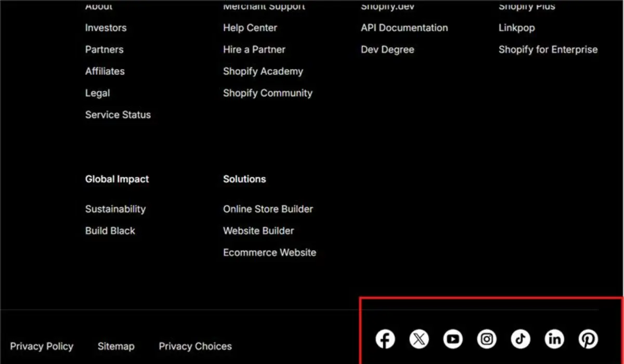
Task: Open Shopify's X (Twitter) icon
Action: coord(419,340)
